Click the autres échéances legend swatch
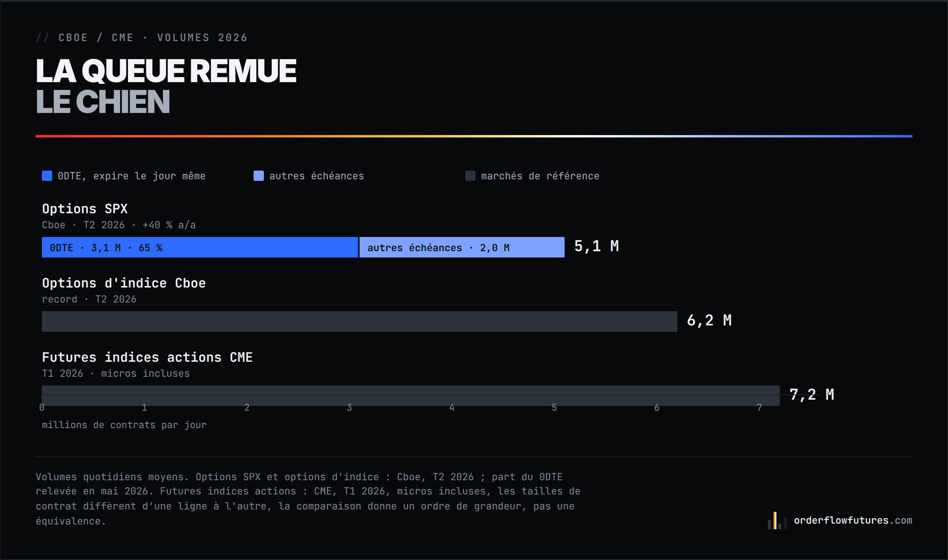 click(259, 176)
